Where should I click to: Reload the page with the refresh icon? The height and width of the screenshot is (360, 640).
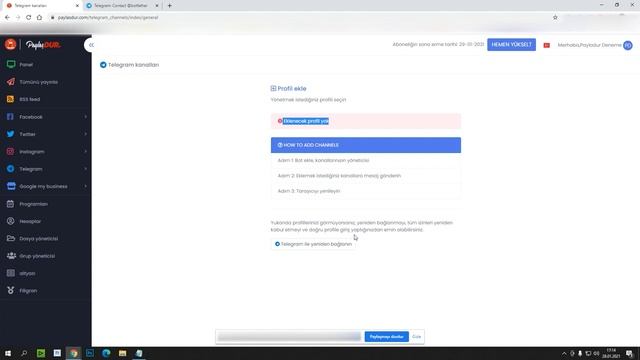[x=29, y=18]
